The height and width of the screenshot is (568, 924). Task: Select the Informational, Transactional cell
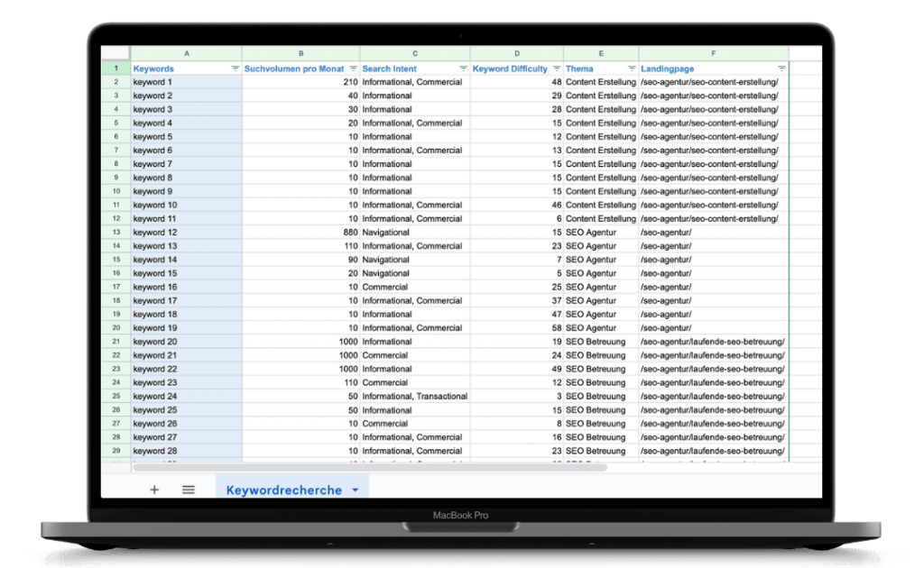414,397
